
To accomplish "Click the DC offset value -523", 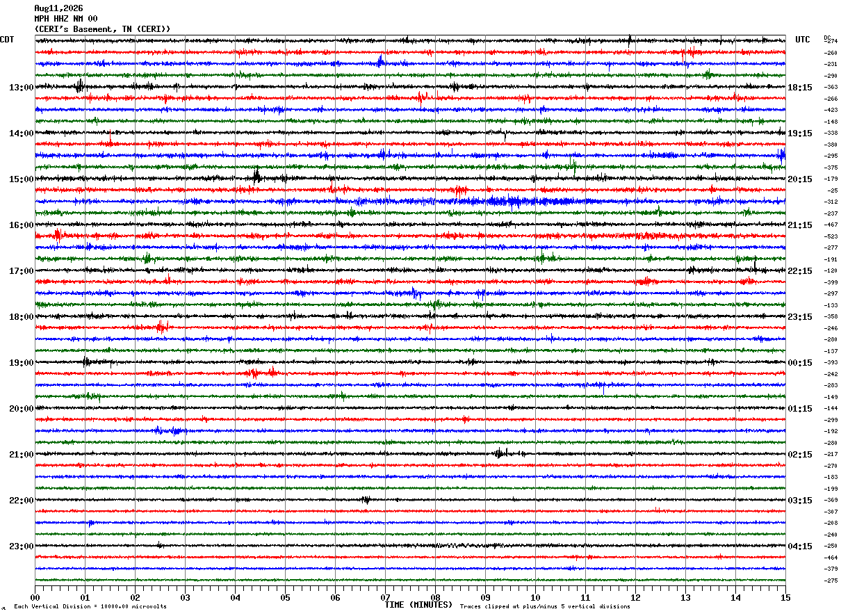I will (831, 237).
